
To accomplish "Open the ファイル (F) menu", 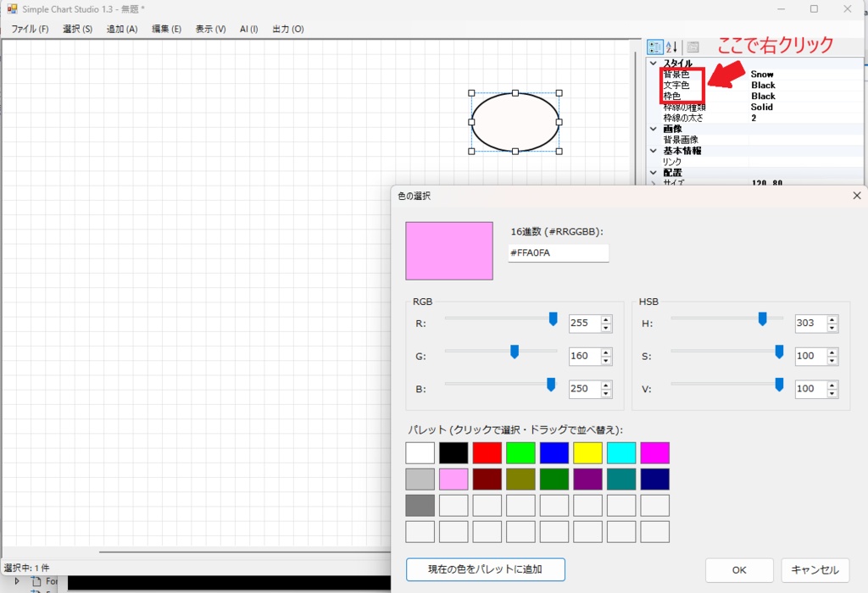I will [x=30, y=29].
